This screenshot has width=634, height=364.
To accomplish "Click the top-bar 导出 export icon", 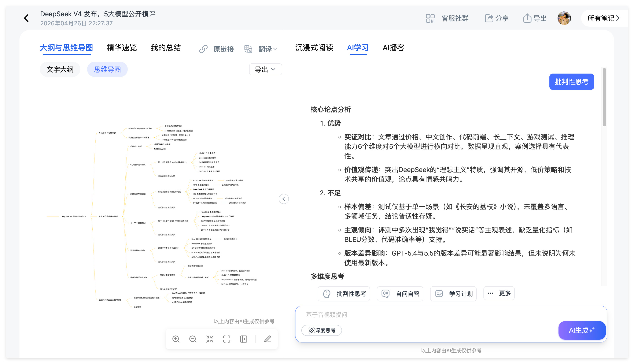I will [x=527, y=18].
